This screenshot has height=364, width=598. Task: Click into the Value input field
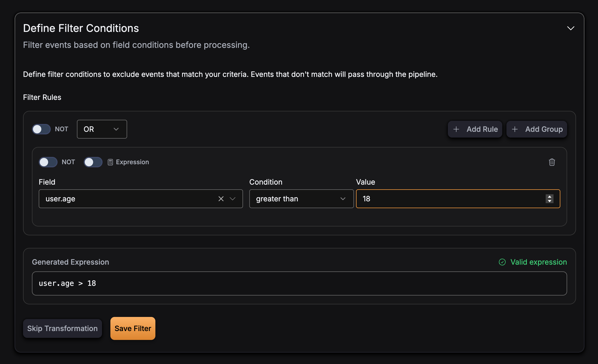coord(450,199)
